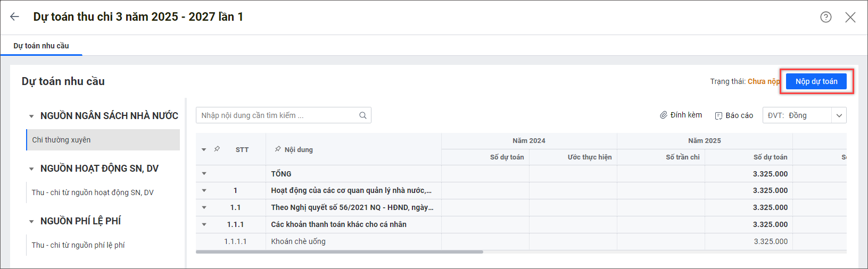Open the ĐVT currency unit dropdown
868x269 pixels.
coord(839,115)
